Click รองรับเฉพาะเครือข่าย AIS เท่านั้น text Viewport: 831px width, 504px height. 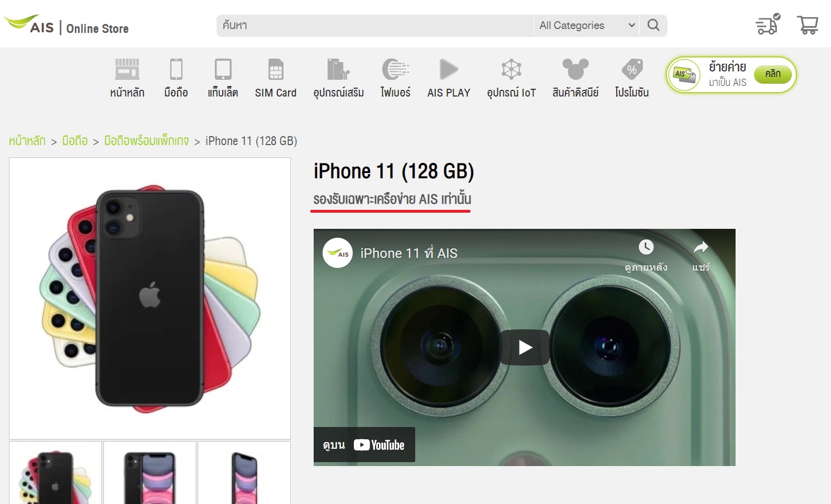[x=392, y=199]
